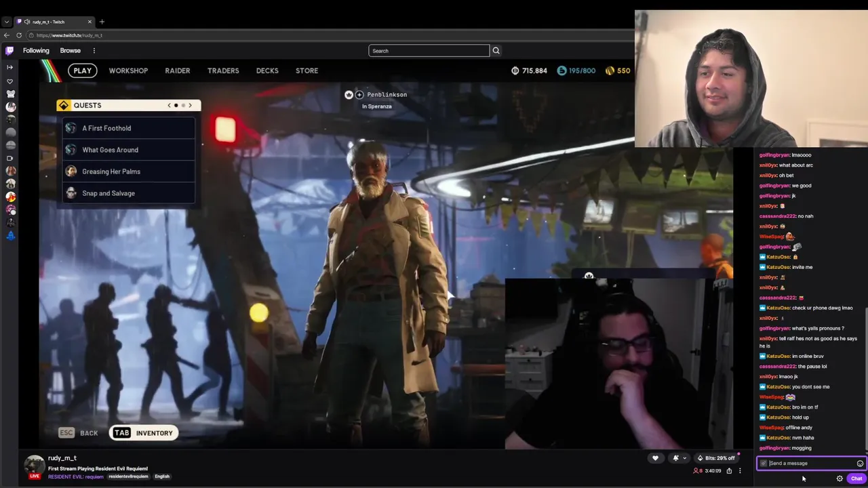Open the more options dots beside Browse
This screenshot has height=488, width=868.
pos(94,51)
